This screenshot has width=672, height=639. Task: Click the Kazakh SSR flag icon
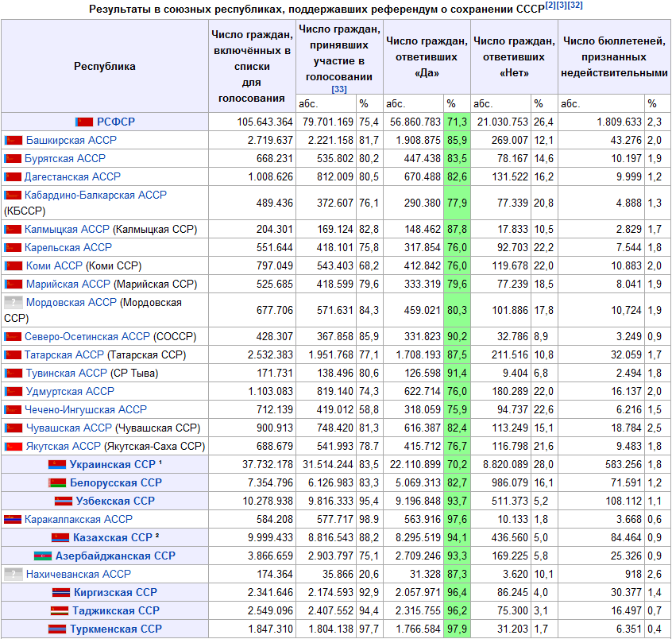point(60,537)
